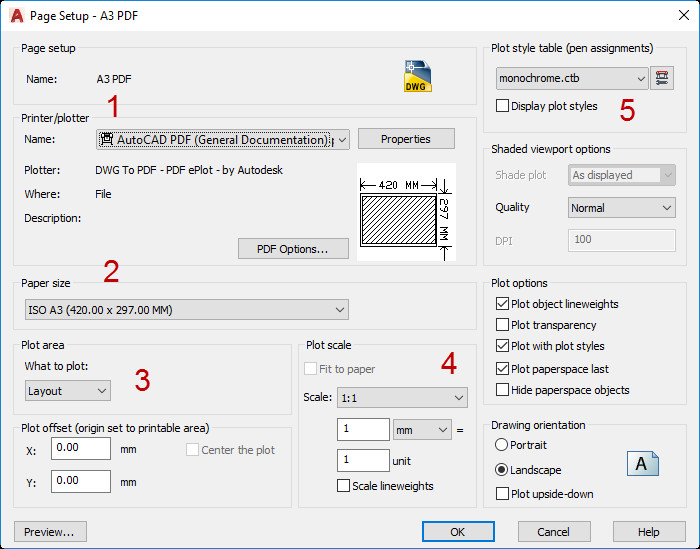Click the Properties button
Screen dimensions: 700x549
click(406, 139)
